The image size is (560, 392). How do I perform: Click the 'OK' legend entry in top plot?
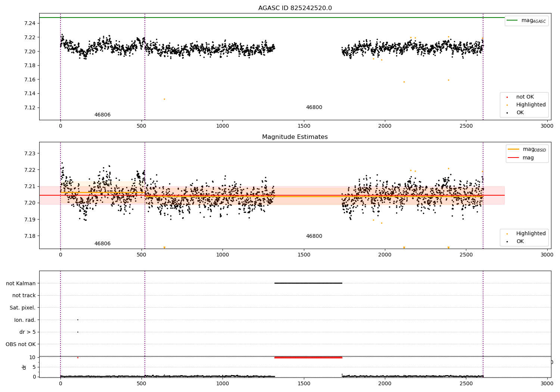pyautogui.click(x=520, y=113)
